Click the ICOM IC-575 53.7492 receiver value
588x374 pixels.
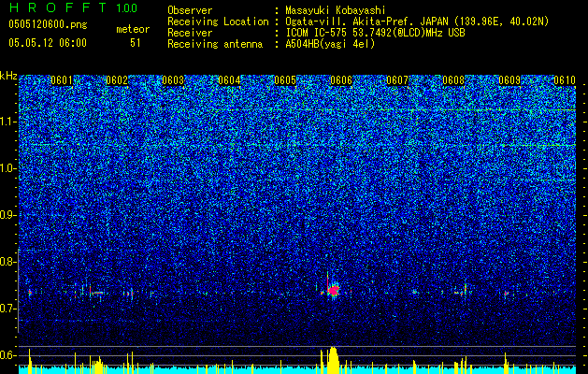click(375, 33)
